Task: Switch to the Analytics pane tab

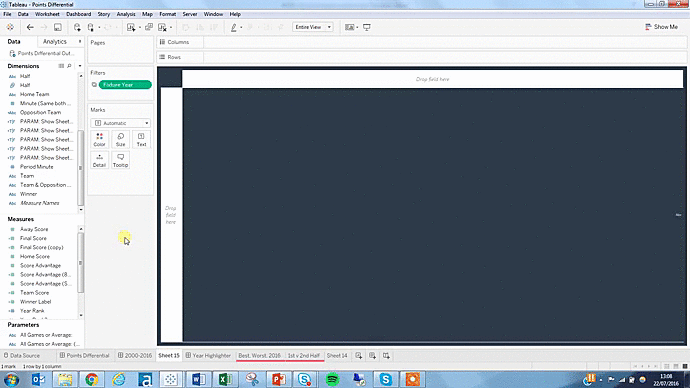Action: (x=55, y=41)
